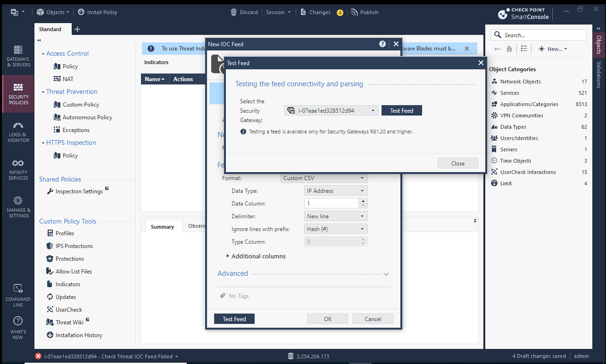Image resolution: width=606 pixels, height=364 pixels.
Task: Click into the Data Column field
Action: pyautogui.click(x=331, y=204)
